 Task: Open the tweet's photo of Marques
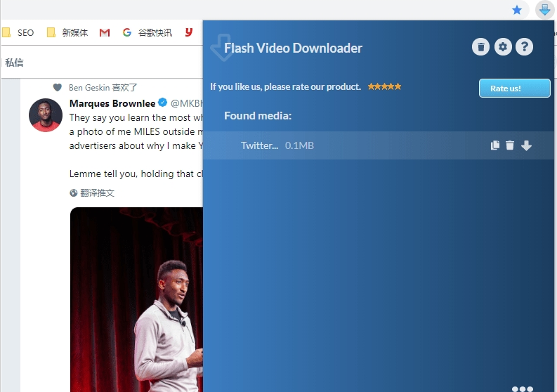[136, 302]
